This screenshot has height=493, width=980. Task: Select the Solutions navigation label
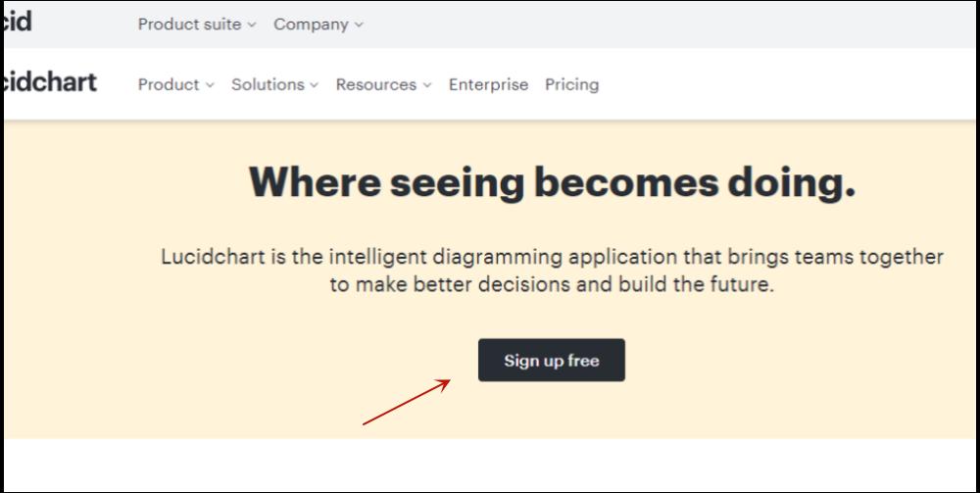[x=268, y=84]
